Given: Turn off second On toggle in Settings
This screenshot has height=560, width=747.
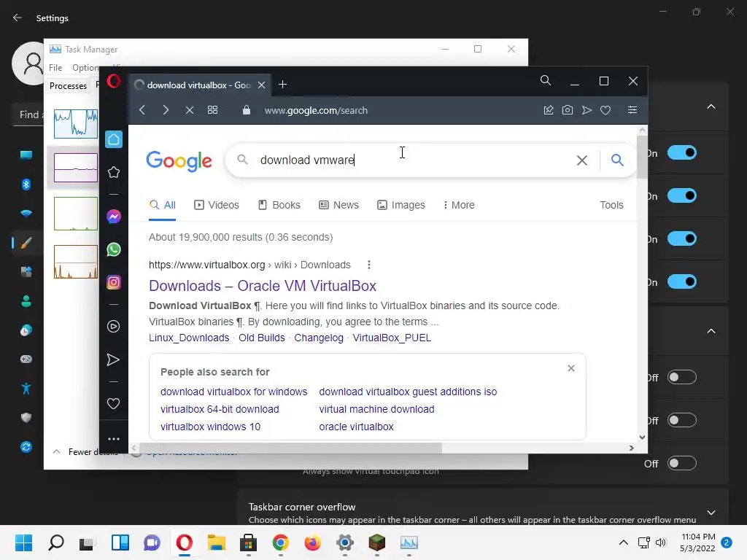Looking at the screenshot, I should (x=682, y=195).
